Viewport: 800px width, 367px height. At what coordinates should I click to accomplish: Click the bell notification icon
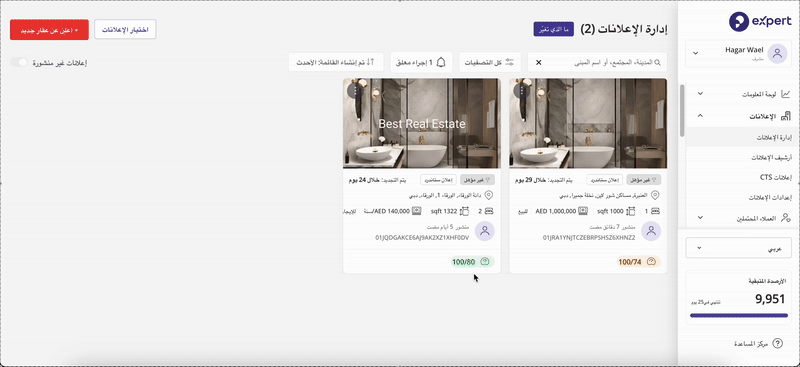441,62
